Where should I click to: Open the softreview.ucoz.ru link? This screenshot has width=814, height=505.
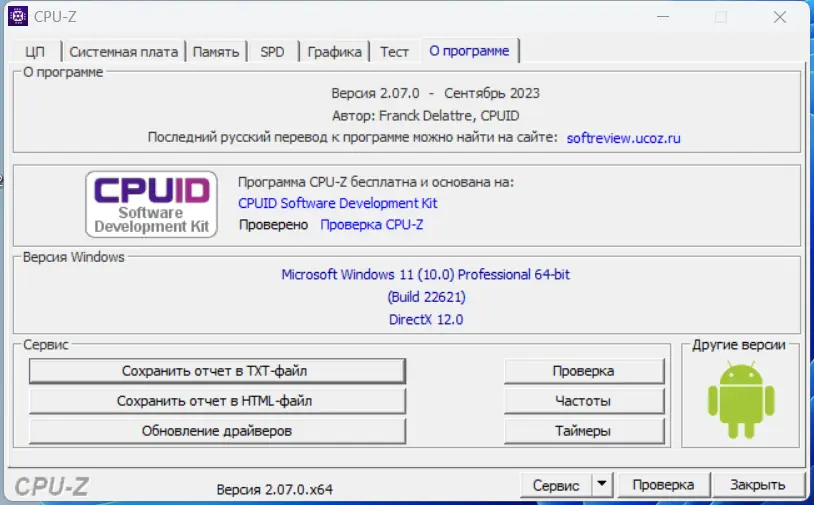click(x=623, y=138)
